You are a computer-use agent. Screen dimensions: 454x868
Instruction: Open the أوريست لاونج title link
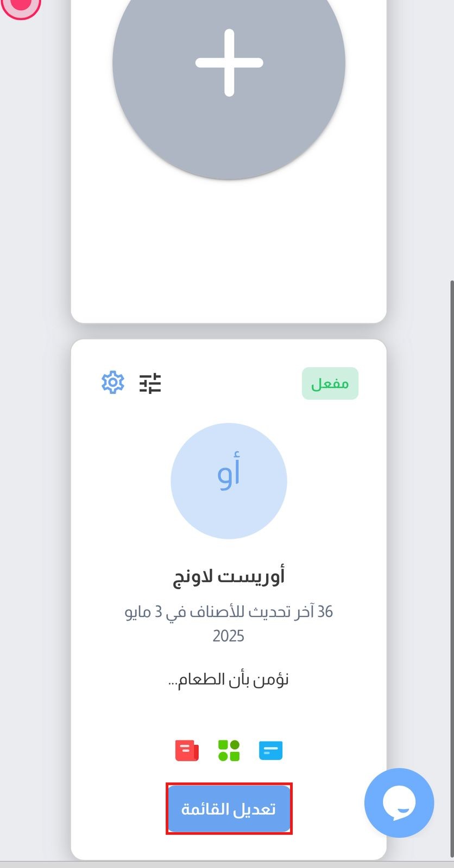click(x=229, y=576)
